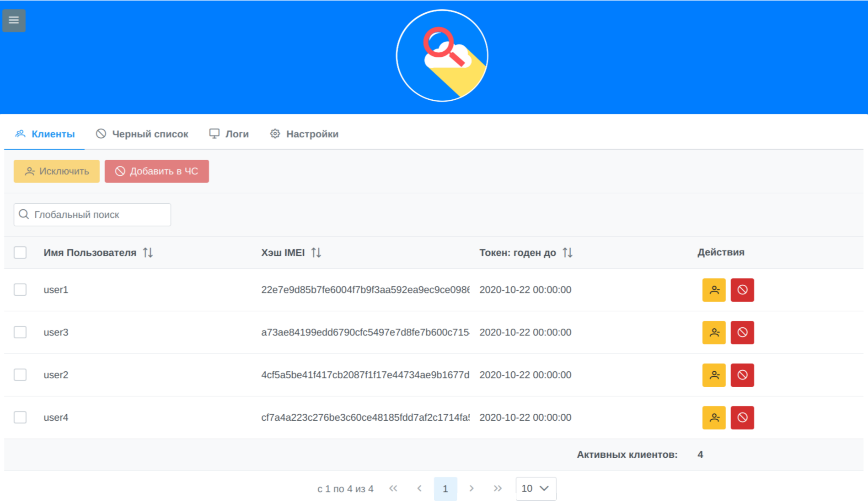This screenshot has width=868, height=504.
Task: Sort by Имя Пользователя arrows icon
Action: coord(148,252)
